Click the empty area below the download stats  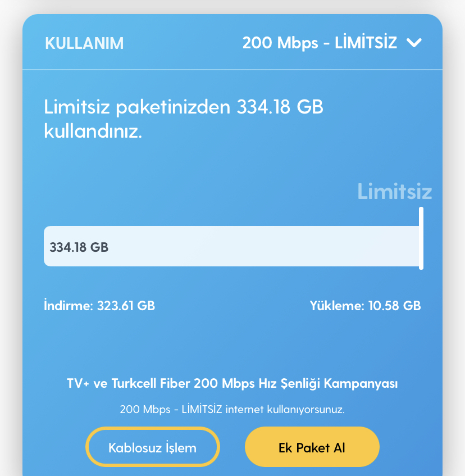click(233, 343)
